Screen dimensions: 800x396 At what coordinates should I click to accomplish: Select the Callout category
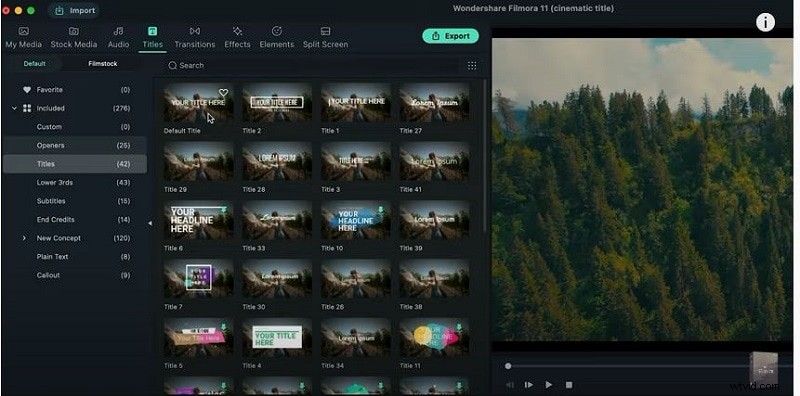[75, 275]
